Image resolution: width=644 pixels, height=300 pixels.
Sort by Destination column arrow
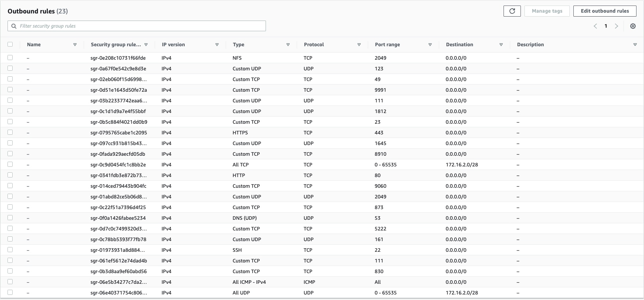coord(501,45)
